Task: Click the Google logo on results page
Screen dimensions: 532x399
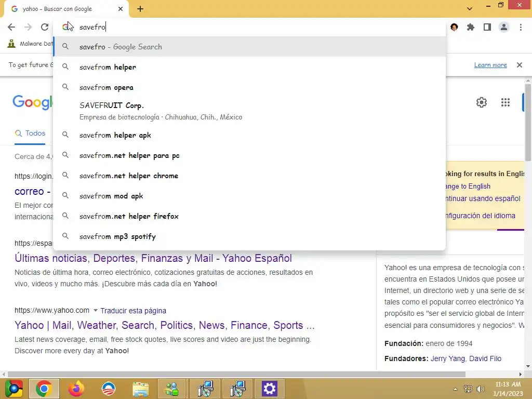Action: click(x=33, y=102)
